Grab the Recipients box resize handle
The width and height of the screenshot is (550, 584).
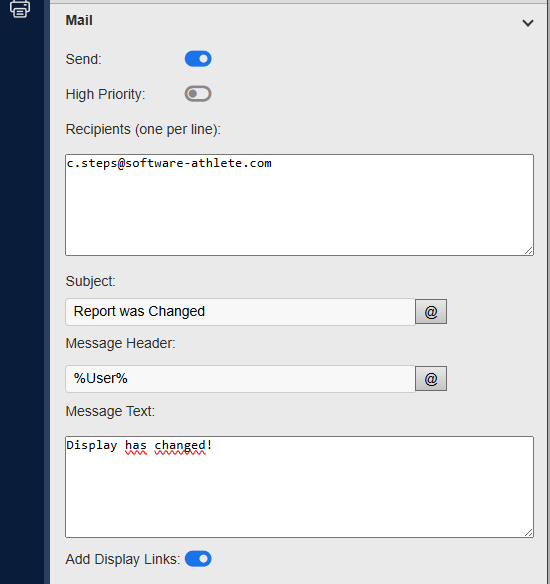[x=528, y=251]
